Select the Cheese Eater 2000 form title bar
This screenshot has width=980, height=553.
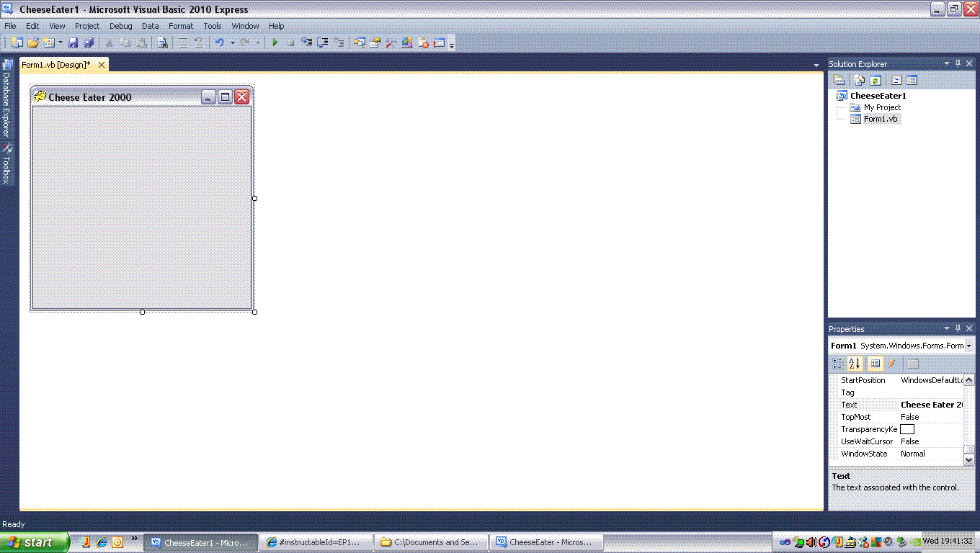[142, 96]
